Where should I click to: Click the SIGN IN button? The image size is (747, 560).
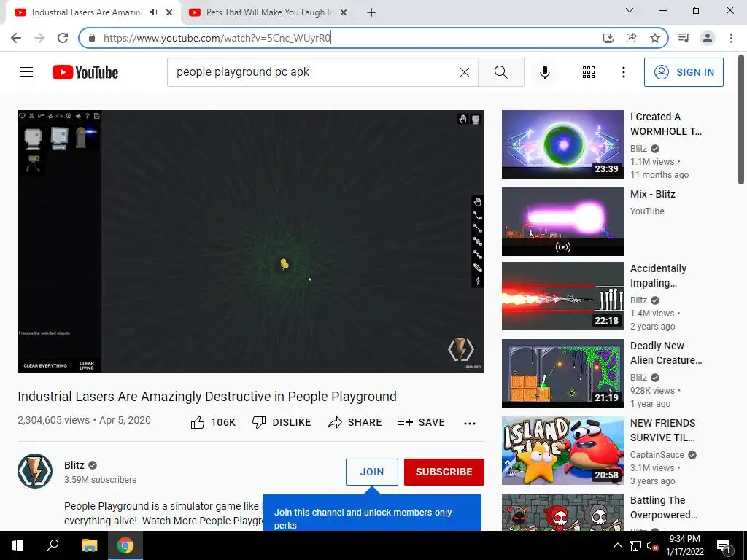pyautogui.click(x=684, y=72)
